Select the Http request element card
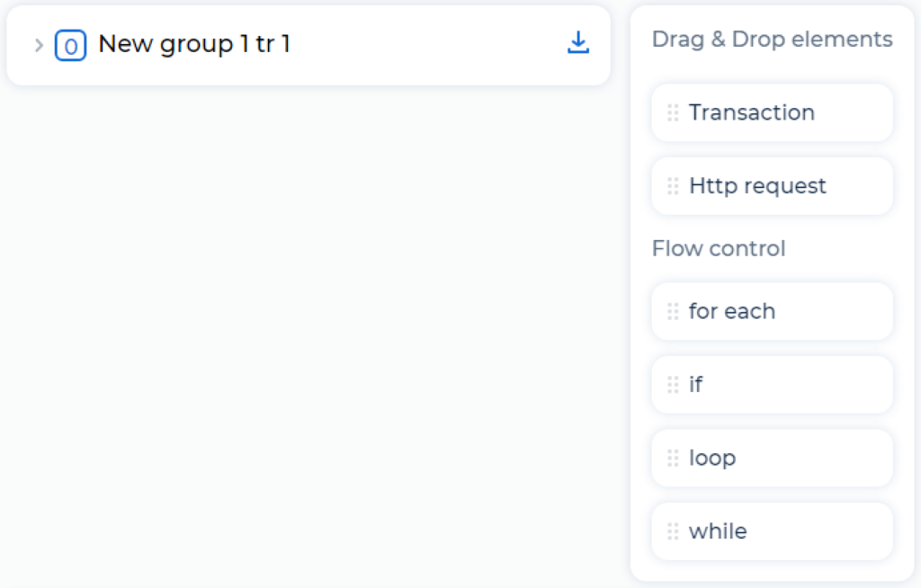 pyautogui.click(x=772, y=185)
